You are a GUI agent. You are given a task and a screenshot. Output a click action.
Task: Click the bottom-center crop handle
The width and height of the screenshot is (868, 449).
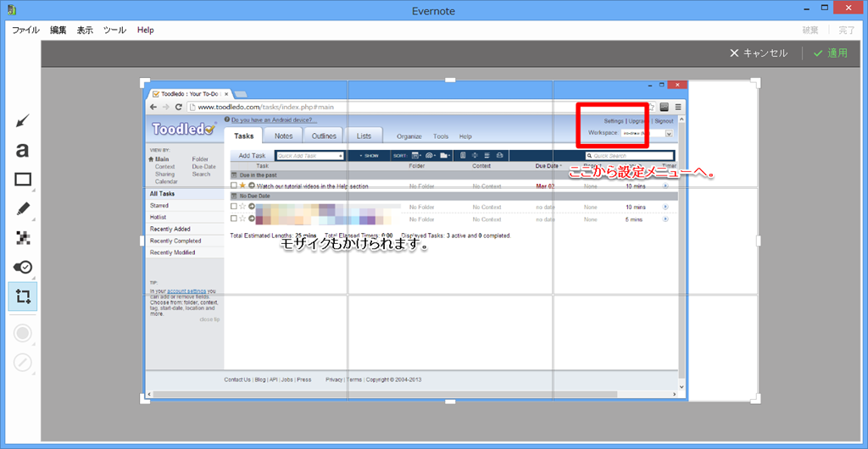[x=450, y=402]
